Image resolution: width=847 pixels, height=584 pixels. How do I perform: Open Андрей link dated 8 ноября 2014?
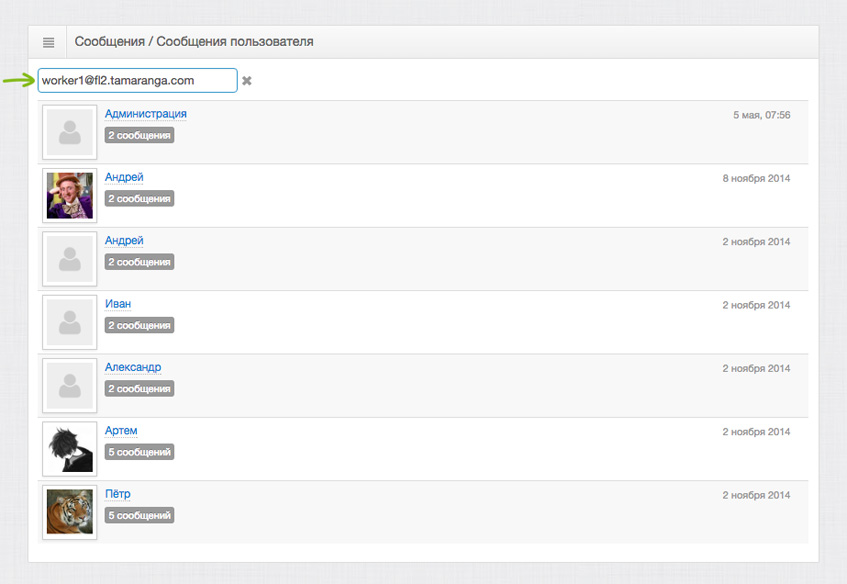coord(124,177)
